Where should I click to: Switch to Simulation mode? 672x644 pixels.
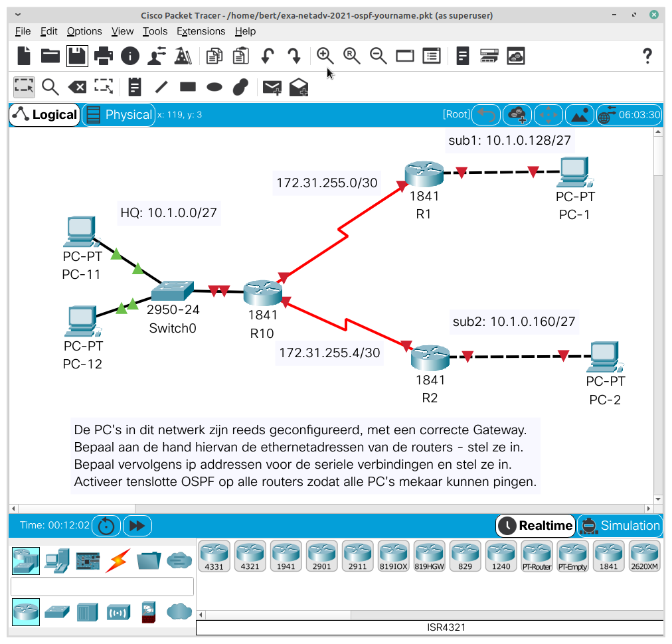(x=618, y=525)
